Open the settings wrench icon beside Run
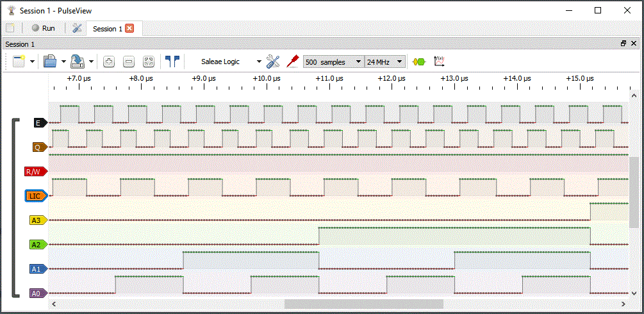 [77, 28]
